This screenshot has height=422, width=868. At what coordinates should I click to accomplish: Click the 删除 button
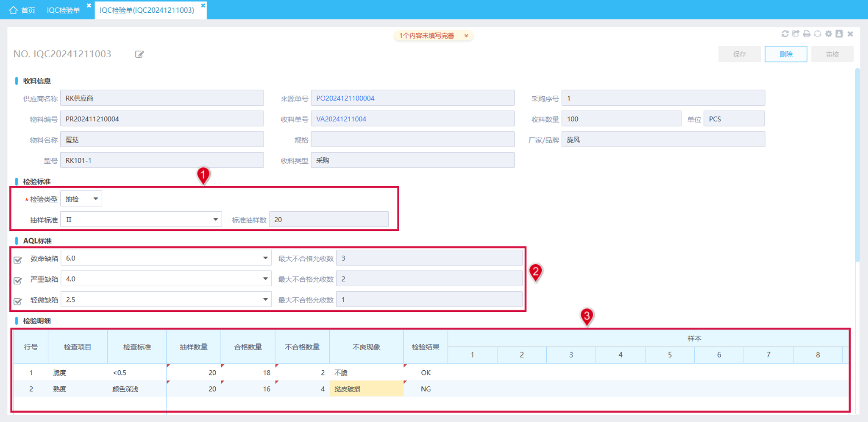(786, 54)
